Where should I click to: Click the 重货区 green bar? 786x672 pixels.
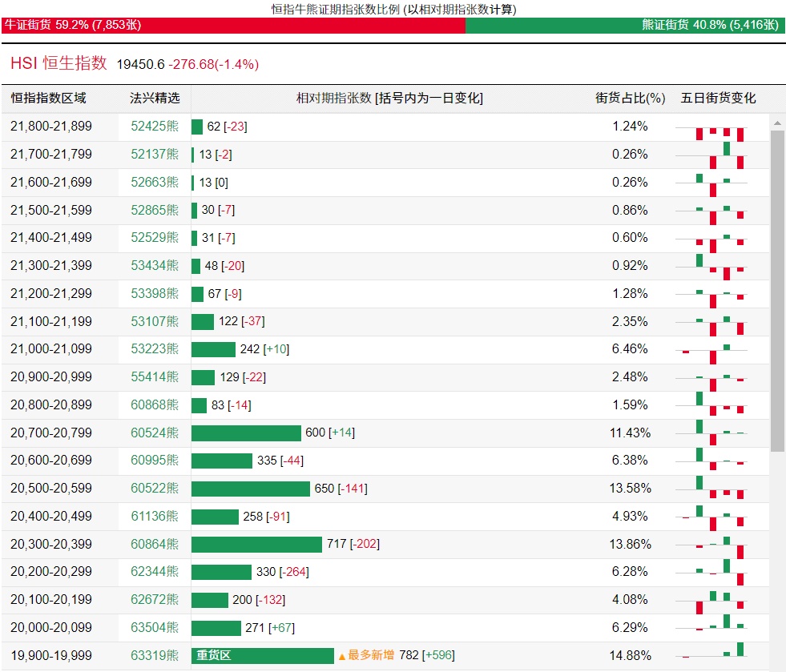tap(263, 655)
